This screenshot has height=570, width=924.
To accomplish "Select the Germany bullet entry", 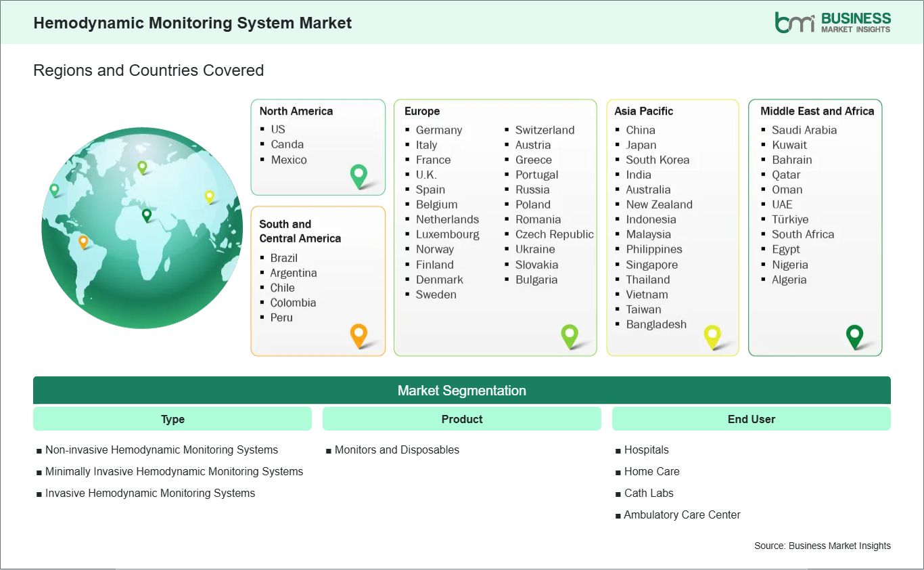I will click(439, 130).
